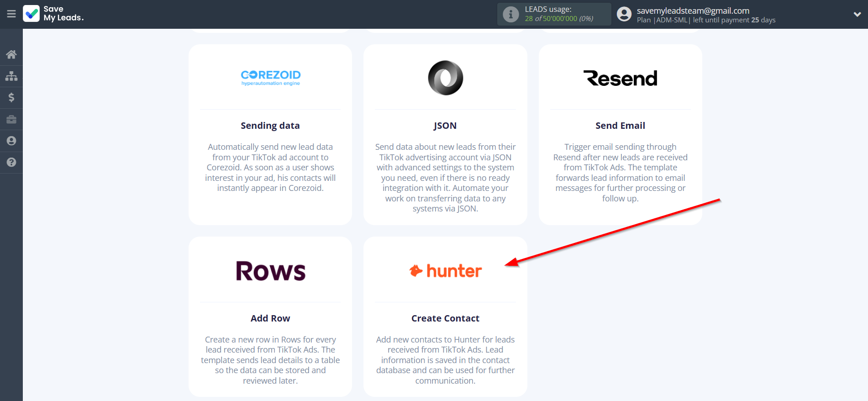The width and height of the screenshot is (868, 401).
Task: Click the Corezoid description text
Action: click(x=270, y=168)
